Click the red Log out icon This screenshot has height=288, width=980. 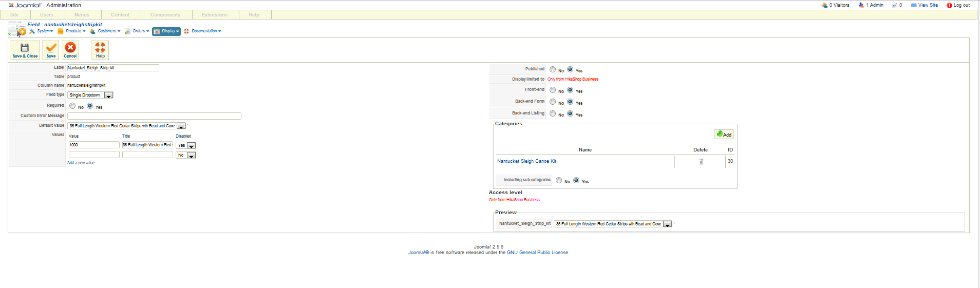coord(949,5)
